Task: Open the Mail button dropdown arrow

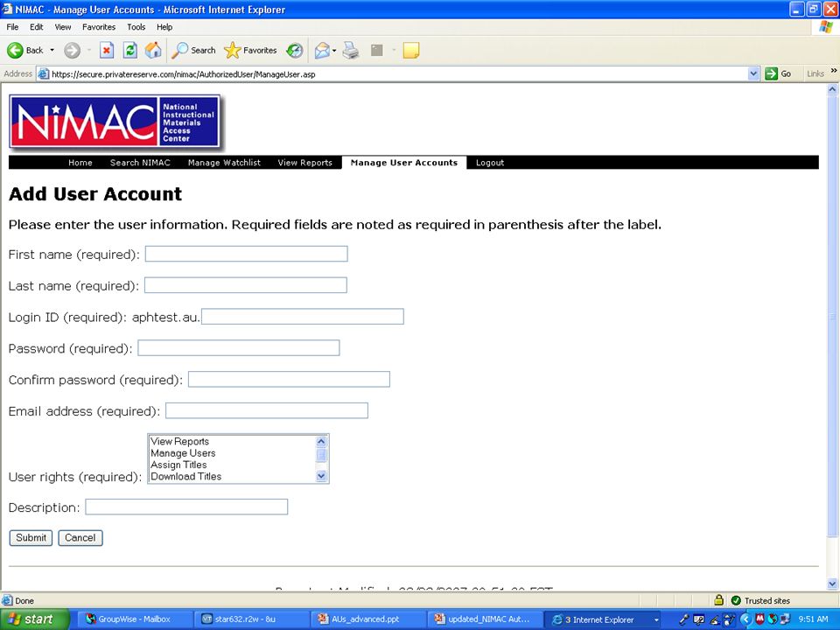Action: pyautogui.click(x=334, y=51)
